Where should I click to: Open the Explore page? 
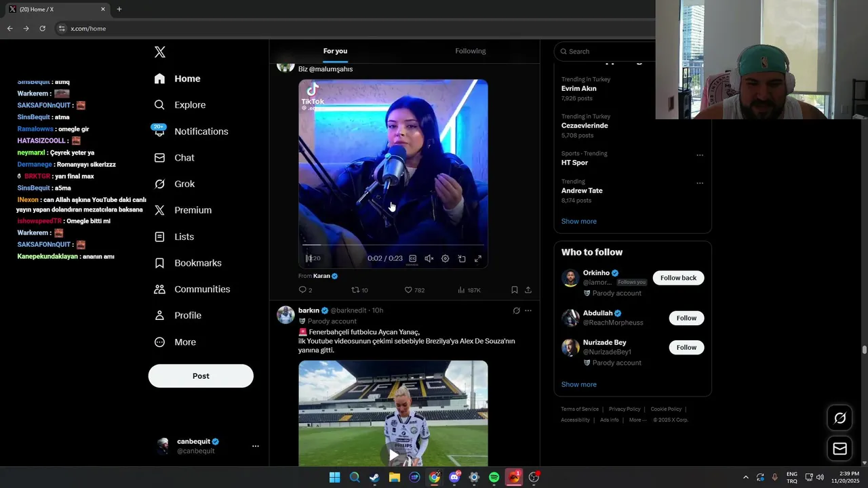[x=180, y=105]
